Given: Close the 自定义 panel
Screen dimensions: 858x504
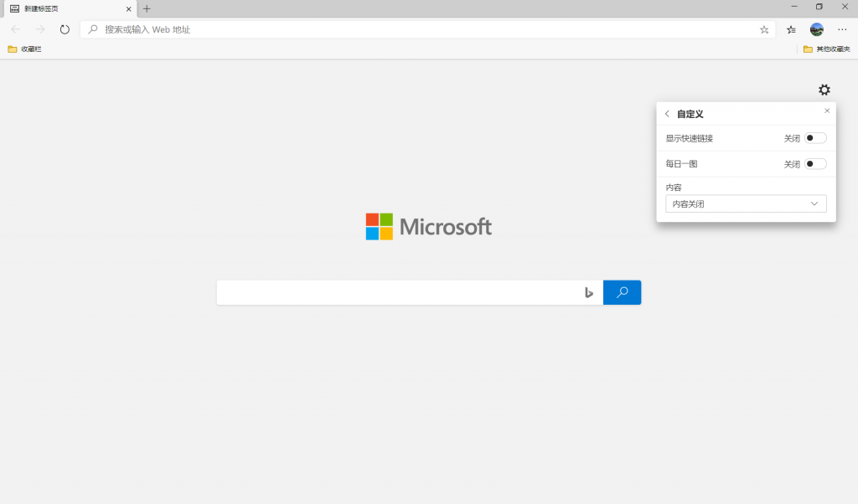Looking at the screenshot, I should [x=827, y=111].
